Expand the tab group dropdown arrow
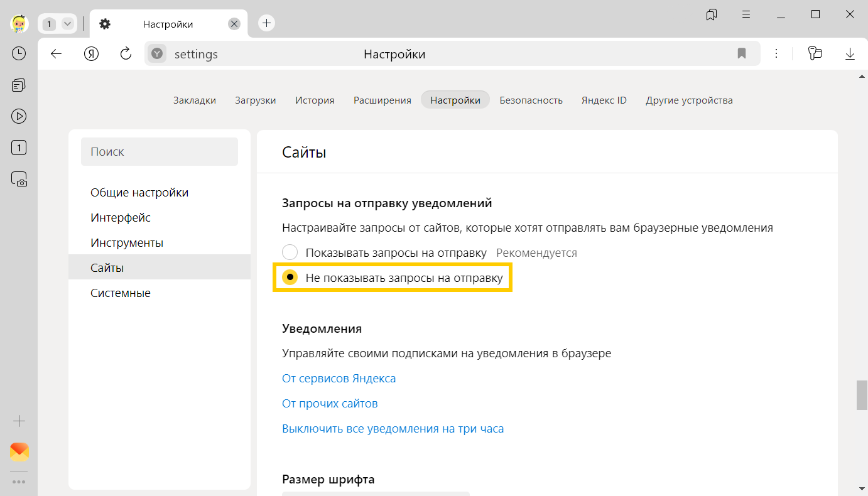The width and height of the screenshot is (868, 496). coord(67,24)
